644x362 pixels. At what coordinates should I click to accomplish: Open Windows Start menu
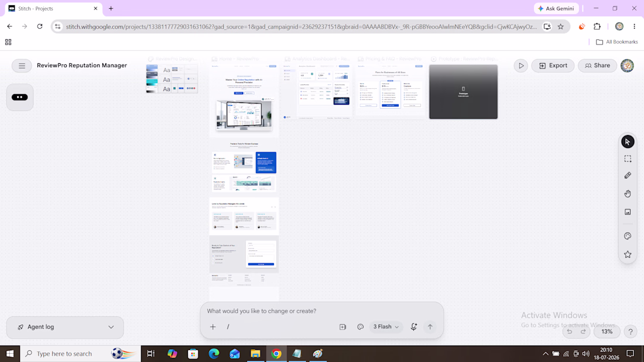(x=10, y=353)
